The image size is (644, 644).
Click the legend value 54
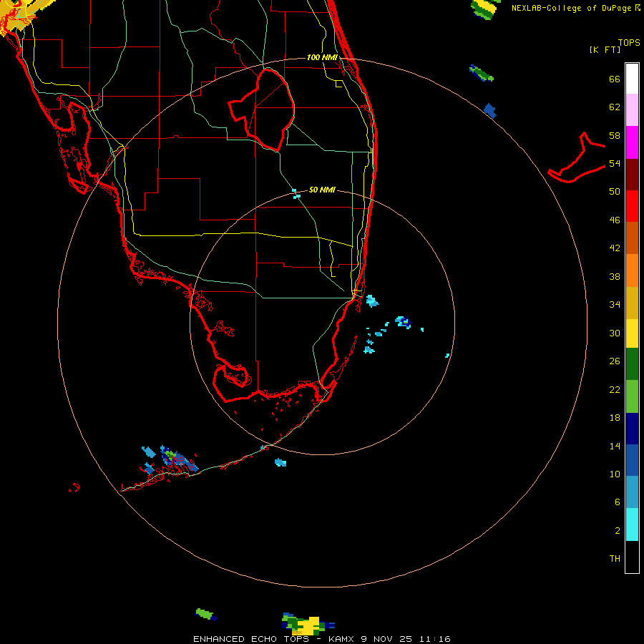click(x=615, y=163)
